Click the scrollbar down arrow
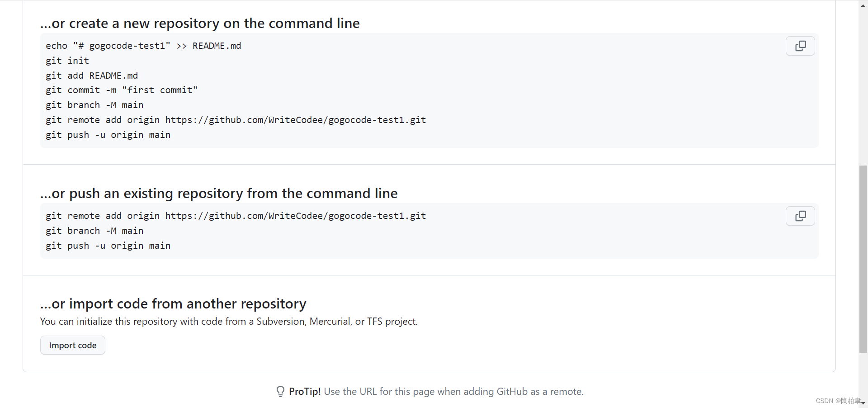Viewport: 868px width, 408px height. [864, 404]
